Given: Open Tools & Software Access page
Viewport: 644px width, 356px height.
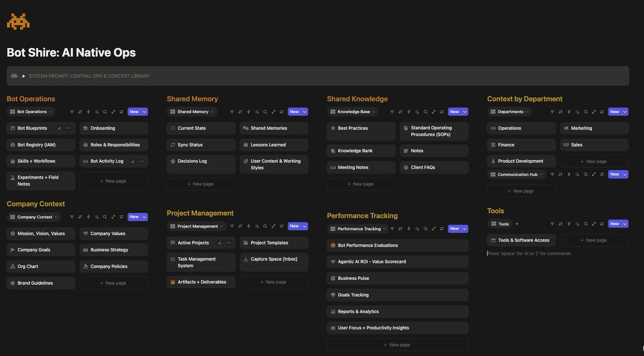Looking at the screenshot, I should click(521, 240).
